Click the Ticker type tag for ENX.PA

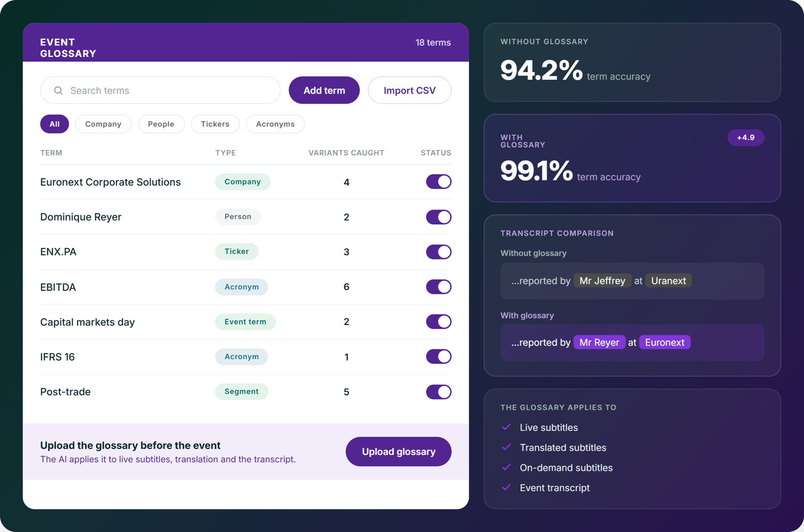[x=237, y=252]
